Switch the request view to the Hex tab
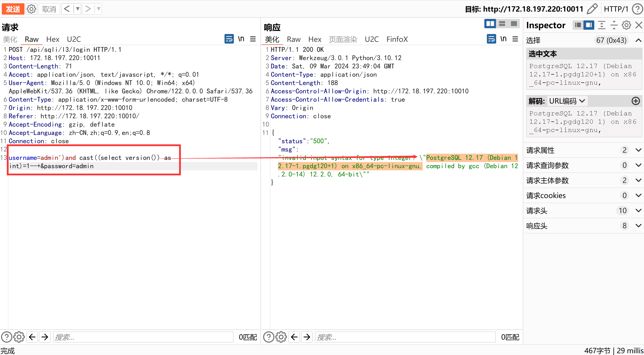Image resolution: width=644 pixels, height=355 pixels. coord(52,39)
